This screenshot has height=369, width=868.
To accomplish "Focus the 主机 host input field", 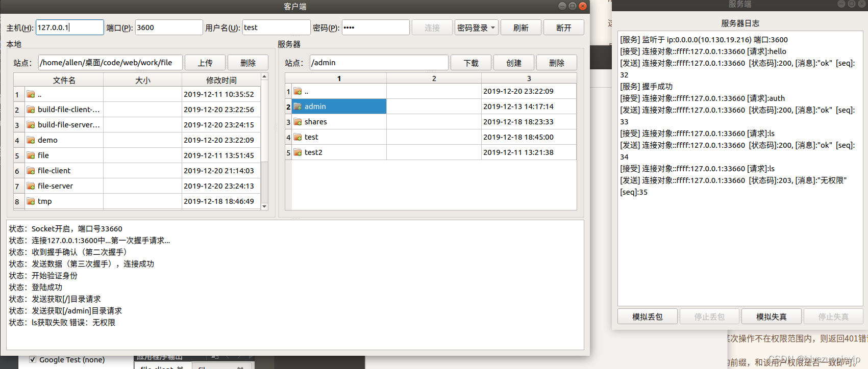I will [x=70, y=28].
